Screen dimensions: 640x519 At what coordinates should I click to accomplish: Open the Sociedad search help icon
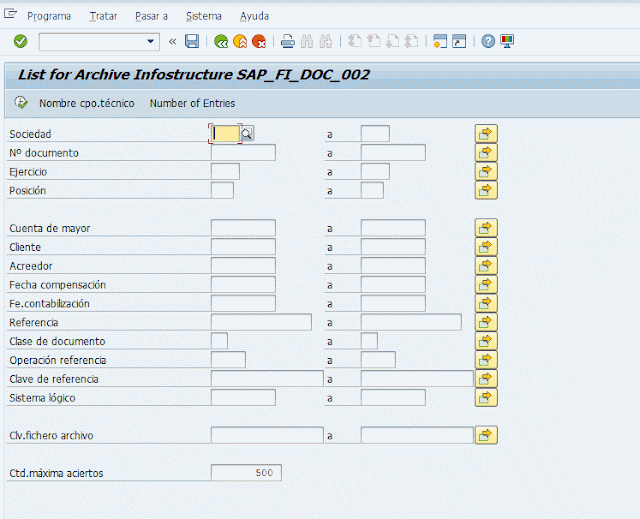point(247,134)
